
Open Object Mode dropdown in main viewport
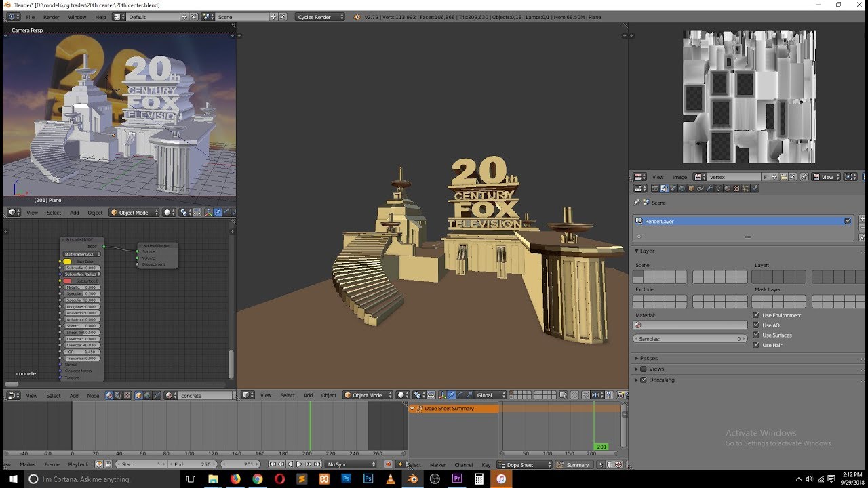[368, 395]
